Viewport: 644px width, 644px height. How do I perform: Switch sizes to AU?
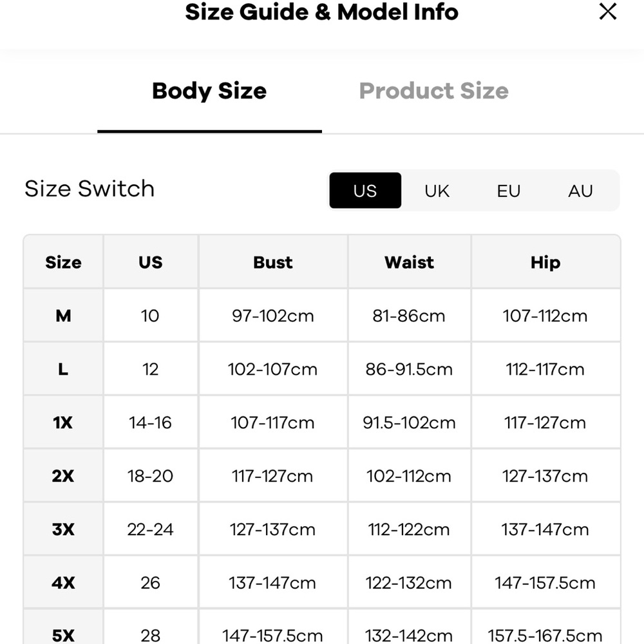pos(580,191)
